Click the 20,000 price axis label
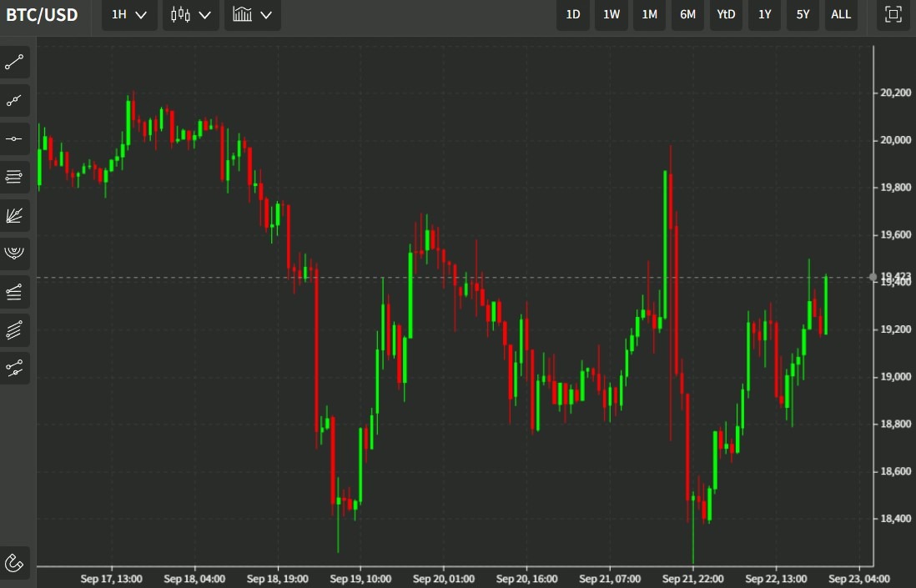916x588 pixels. 895,140
